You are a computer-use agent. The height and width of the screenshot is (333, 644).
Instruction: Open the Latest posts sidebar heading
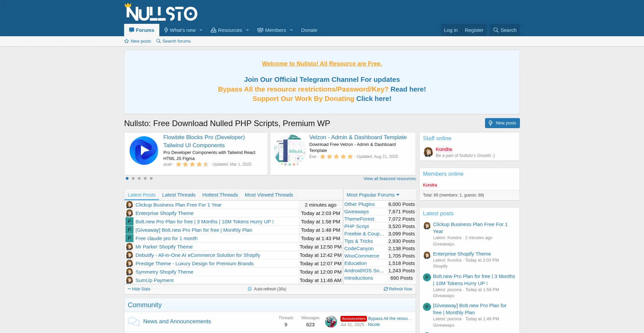click(x=438, y=214)
